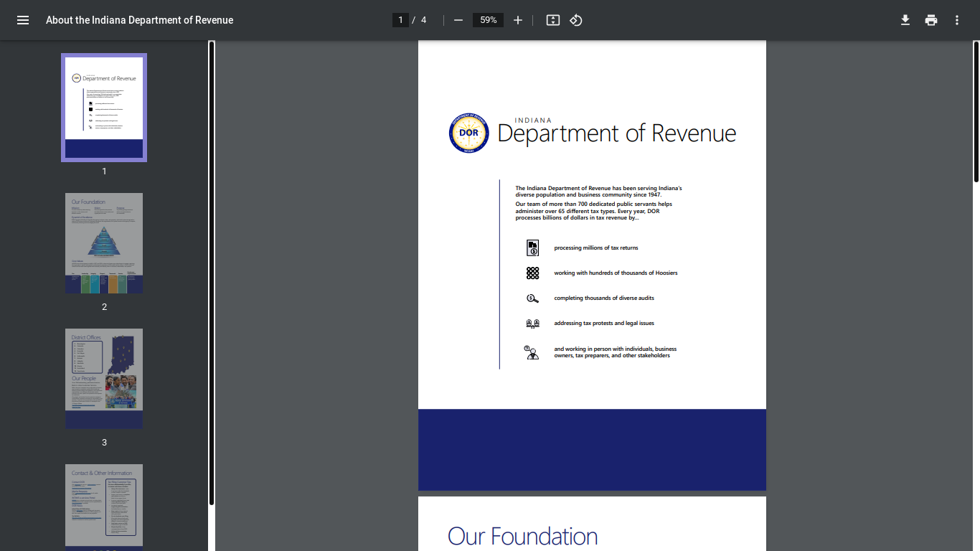Viewport: 980px width, 551px height.
Task: Click the 'Our Foundation' heading
Action: [522, 537]
